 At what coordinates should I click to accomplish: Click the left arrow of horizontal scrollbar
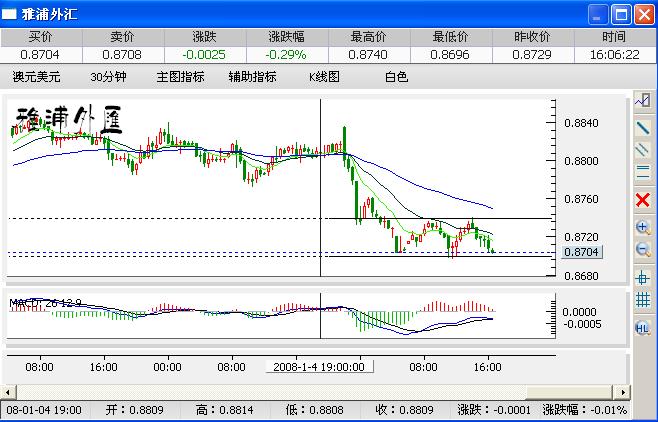[x=8, y=393]
